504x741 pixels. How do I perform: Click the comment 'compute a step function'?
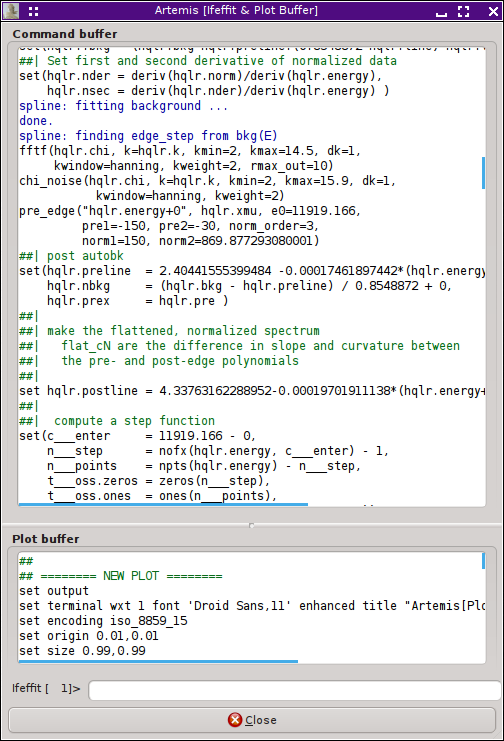[x=134, y=421]
